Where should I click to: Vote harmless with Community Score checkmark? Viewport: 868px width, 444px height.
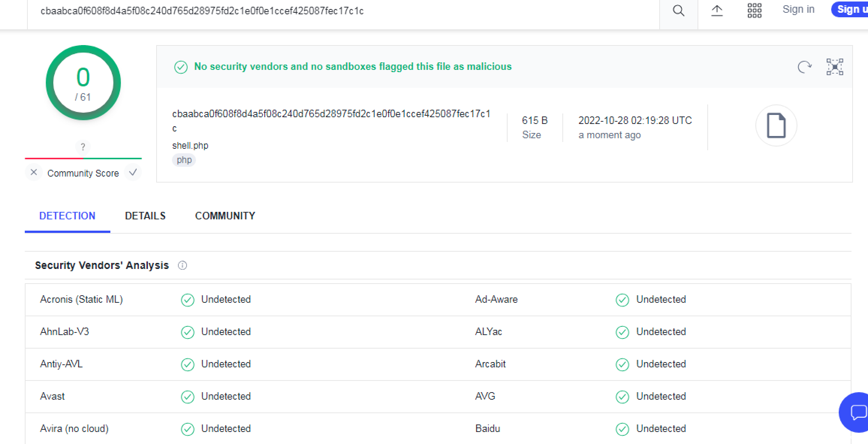[133, 172]
